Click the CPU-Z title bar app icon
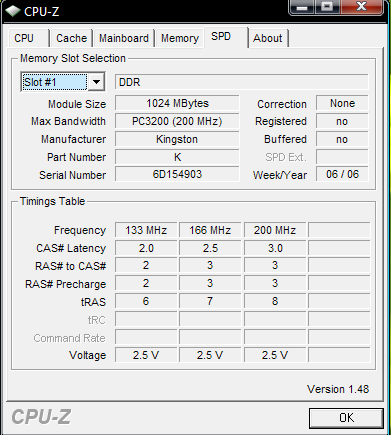Image resolution: width=391 pixels, height=435 pixels. 13,11
